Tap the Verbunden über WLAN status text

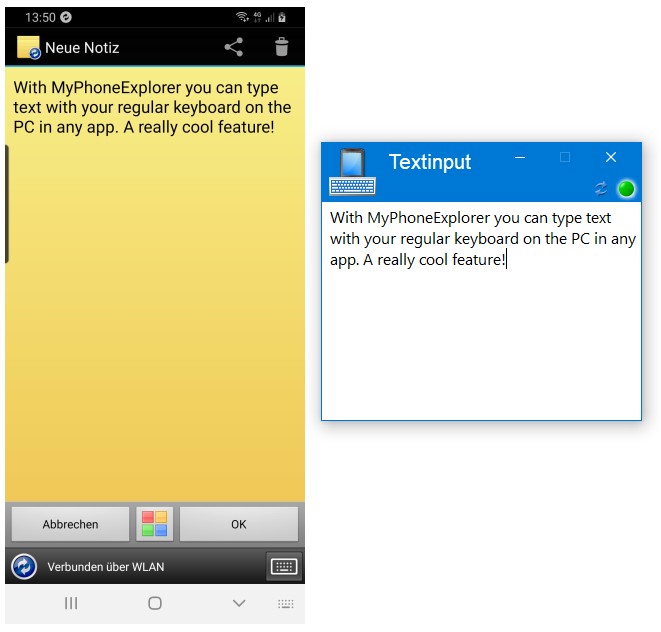click(x=106, y=567)
